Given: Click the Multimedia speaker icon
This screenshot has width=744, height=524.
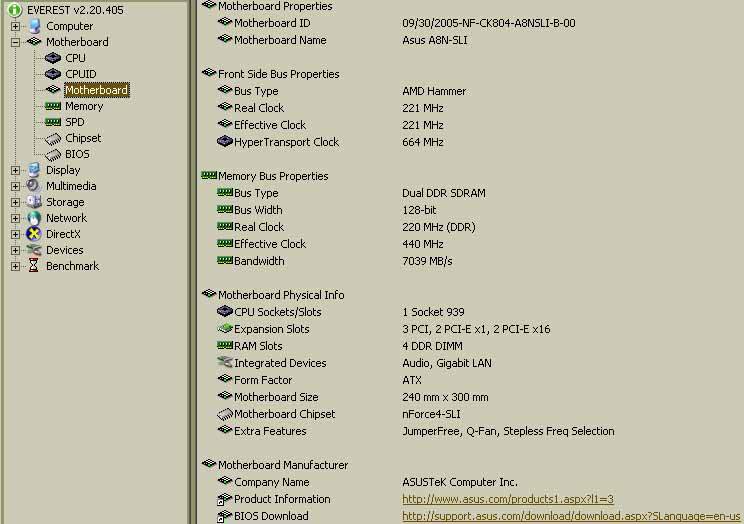Looking at the screenshot, I should pyautogui.click(x=33, y=186).
